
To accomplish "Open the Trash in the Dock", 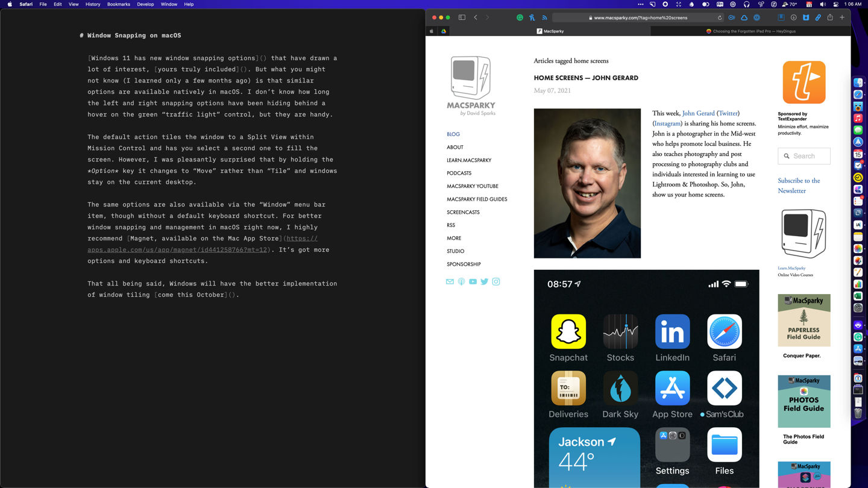I will pyautogui.click(x=858, y=413).
